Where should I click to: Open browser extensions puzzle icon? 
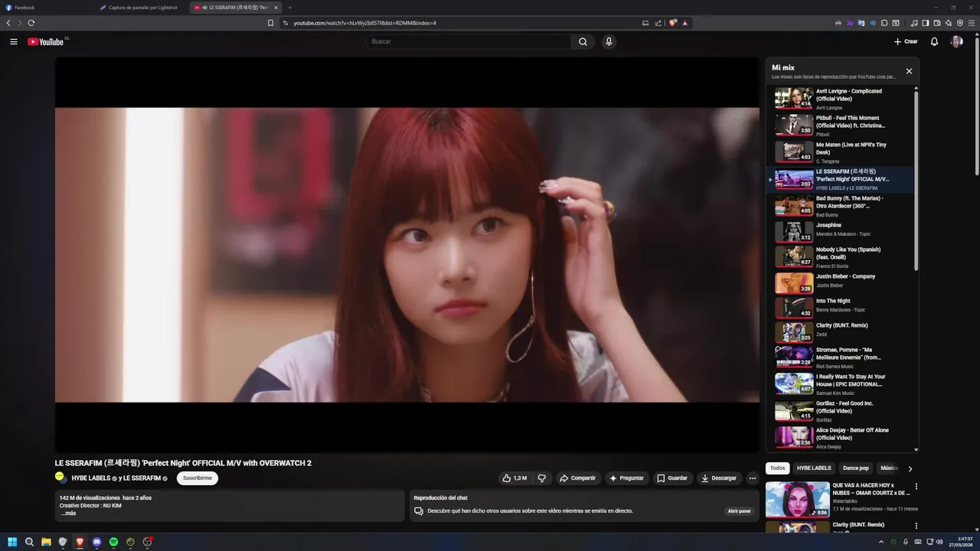[x=884, y=23]
